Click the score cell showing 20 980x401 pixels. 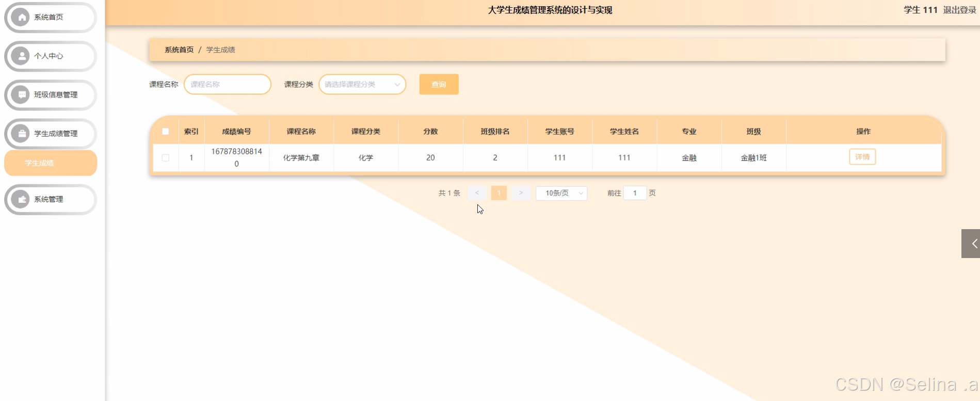[430, 158]
